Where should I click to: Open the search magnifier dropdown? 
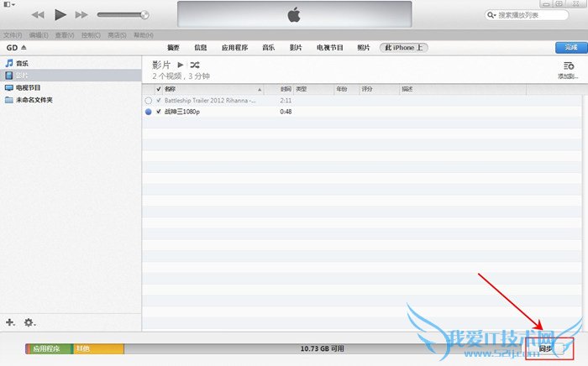coord(491,15)
